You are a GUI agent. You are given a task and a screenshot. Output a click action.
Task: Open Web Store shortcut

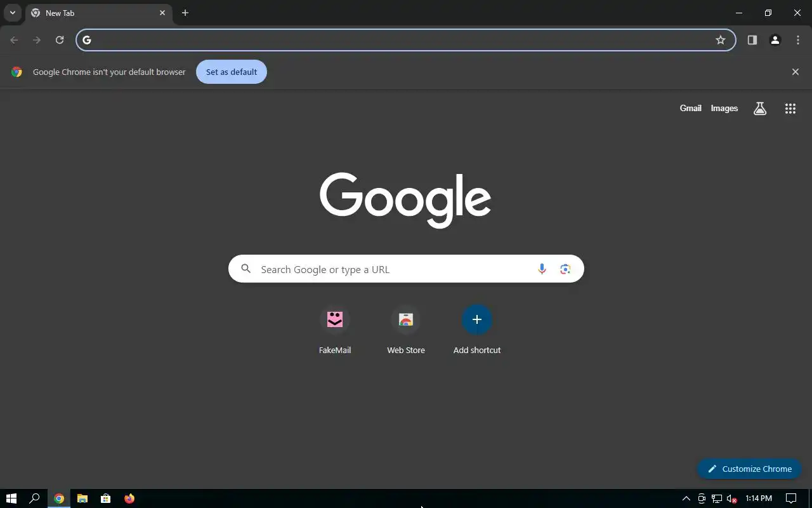point(406,330)
